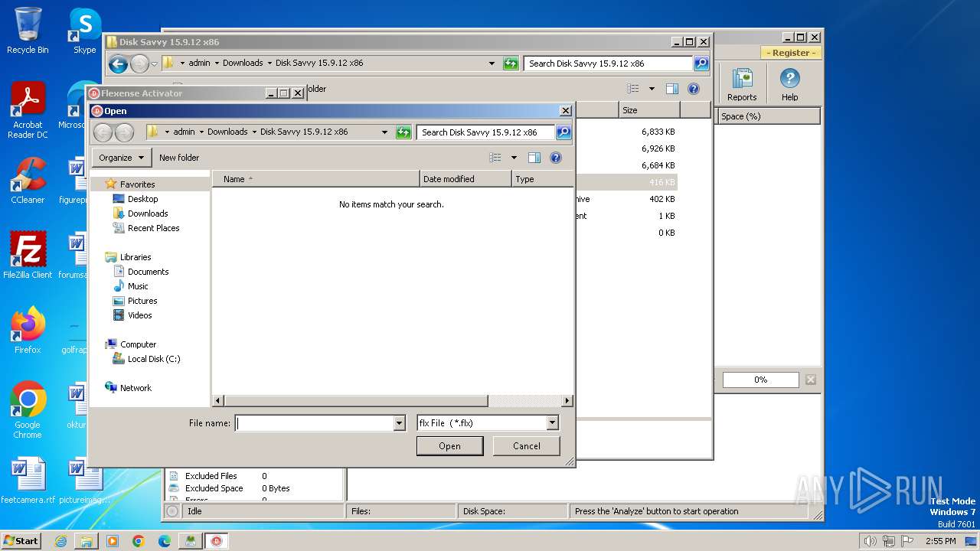Click the Register banner link

791,53
